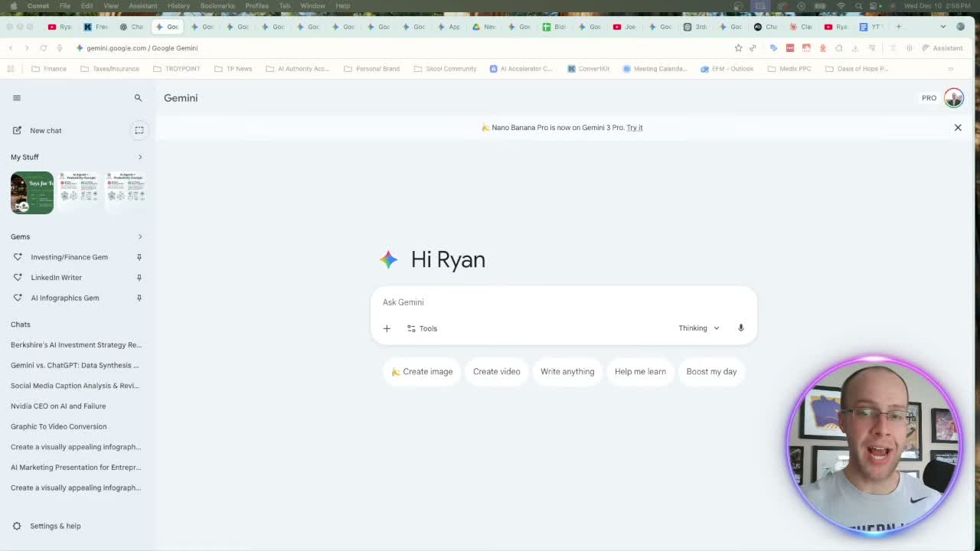Viewport: 980px width, 551px height.
Task: Select the Create image suggestion chip
Action: point(422,372)
